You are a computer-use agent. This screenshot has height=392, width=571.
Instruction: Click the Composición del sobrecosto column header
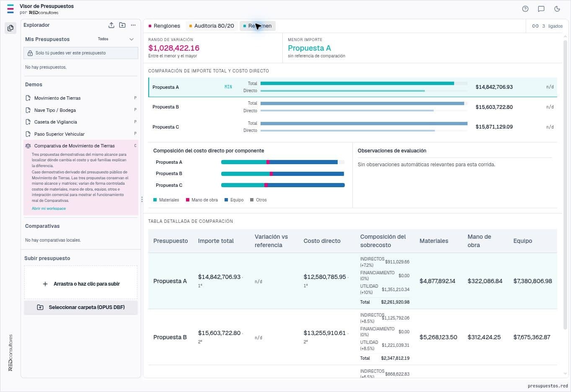[383, 241]
